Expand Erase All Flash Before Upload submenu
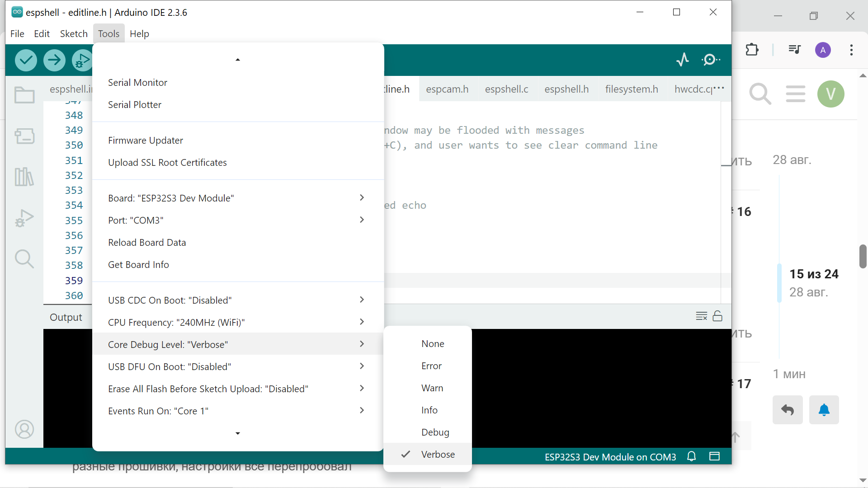This screenshot has width=868, height=488. [x=238, y=389]
